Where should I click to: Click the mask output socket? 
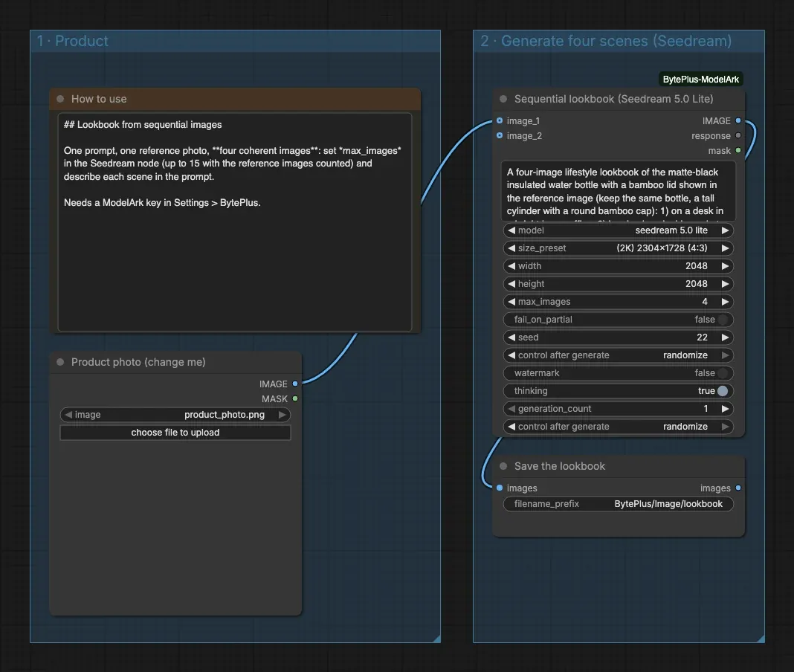coord(738,150)
